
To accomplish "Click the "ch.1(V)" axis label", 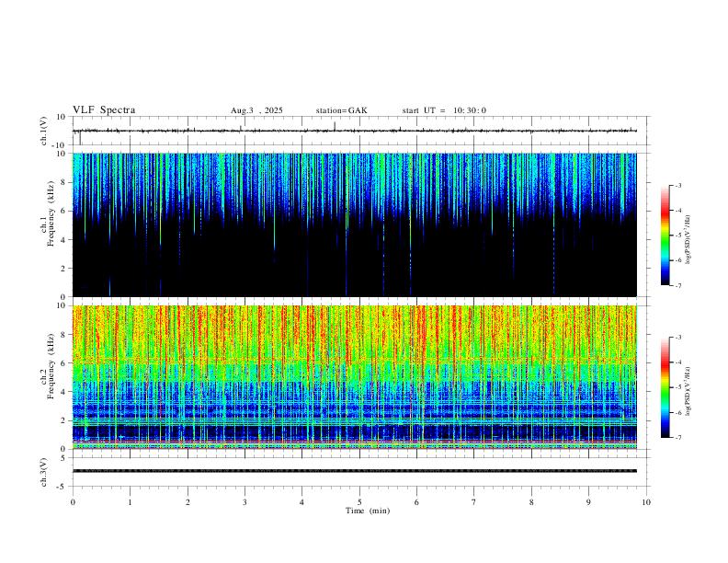I will tap(43, 131).
